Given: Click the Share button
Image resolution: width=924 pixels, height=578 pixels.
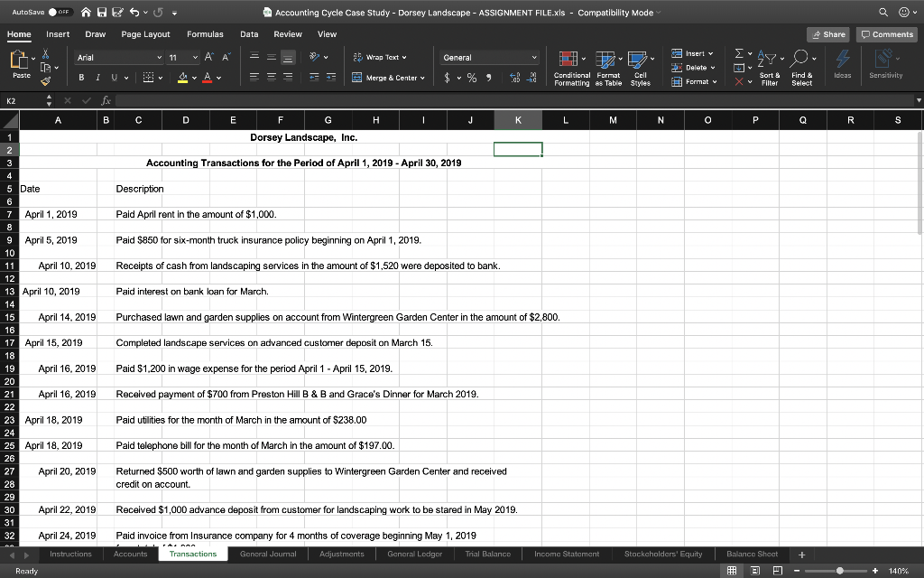Looking at the screenshot, I should [x=827, y=33].
